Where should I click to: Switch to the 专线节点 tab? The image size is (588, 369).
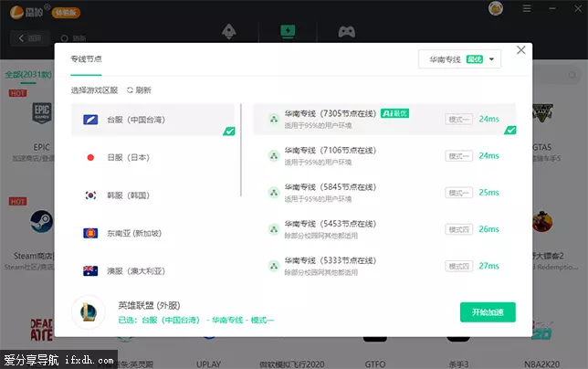[x=87, y=59]
